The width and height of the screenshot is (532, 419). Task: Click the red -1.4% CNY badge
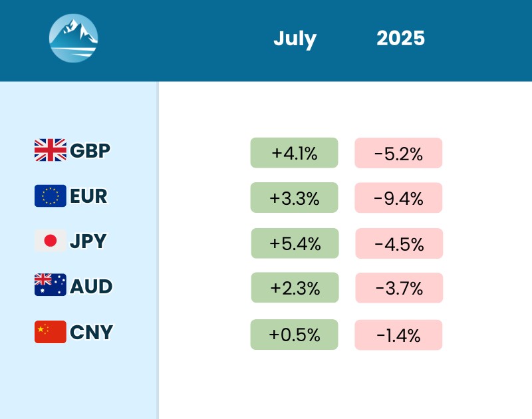click(398, 335)
